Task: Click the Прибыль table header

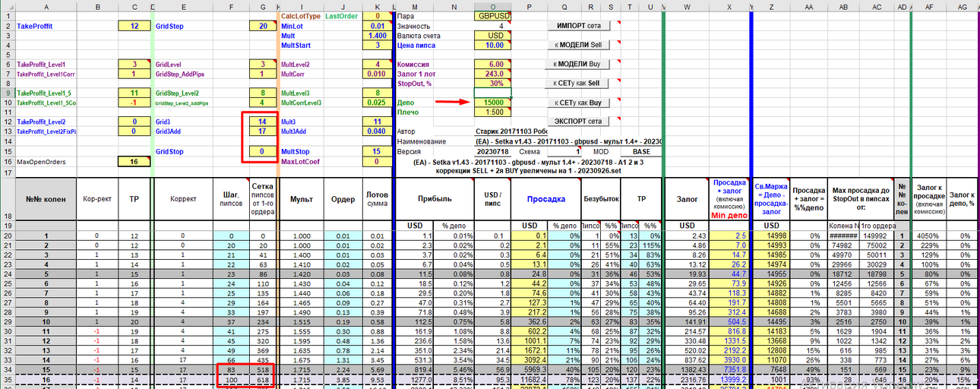Action: (x=435, y=199)
